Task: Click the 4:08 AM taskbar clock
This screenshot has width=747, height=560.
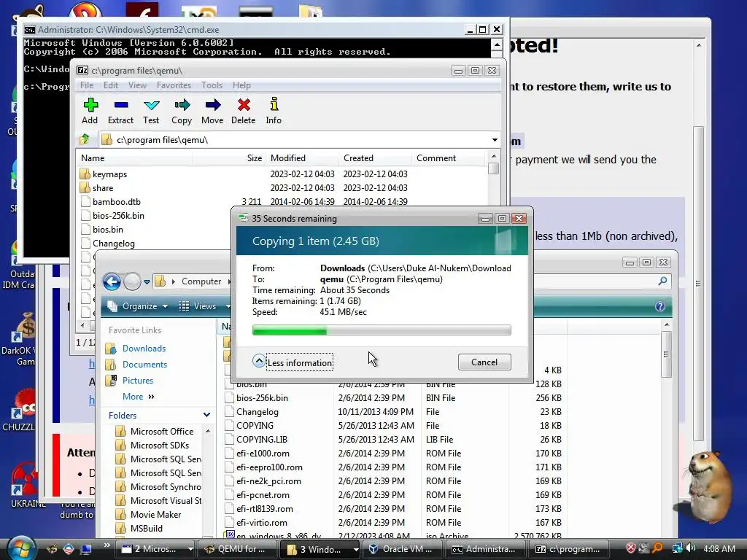Action: coord(719,548)
